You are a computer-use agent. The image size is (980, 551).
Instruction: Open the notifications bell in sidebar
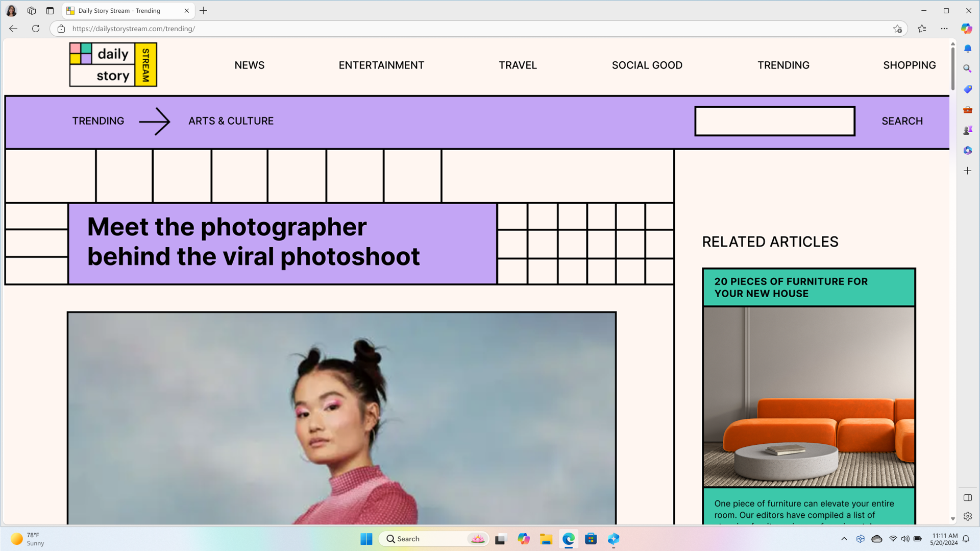(x=968, y=49)
